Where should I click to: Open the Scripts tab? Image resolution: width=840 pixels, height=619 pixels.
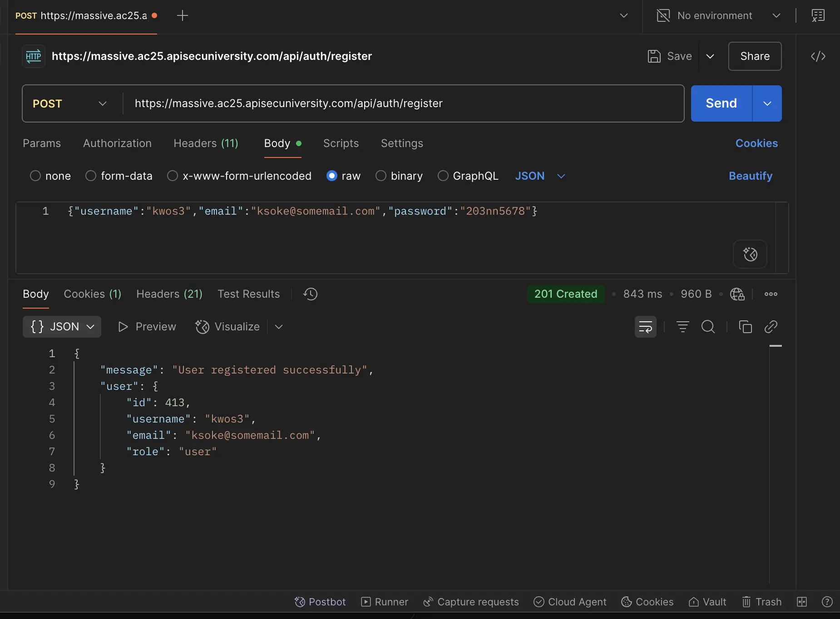(341, 143)
